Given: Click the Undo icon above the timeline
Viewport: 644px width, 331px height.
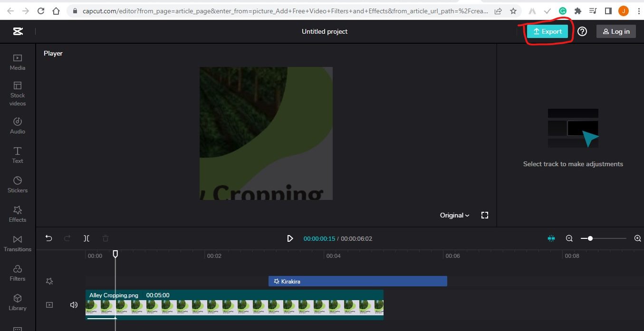Looking at the screenshot, I should point(48,238).
